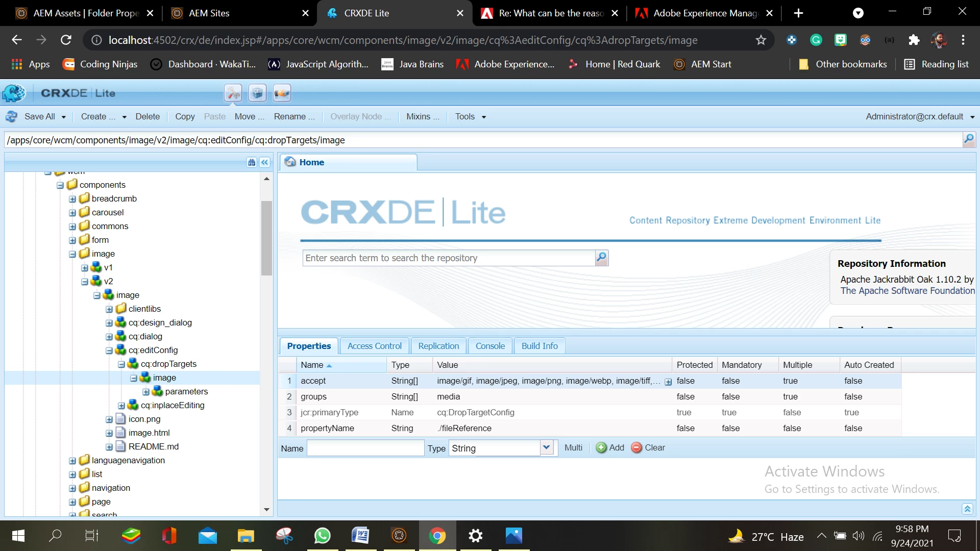Expand the bottom panel arrow icon
This screenshot has height=551, width=980.
[967, 509]
